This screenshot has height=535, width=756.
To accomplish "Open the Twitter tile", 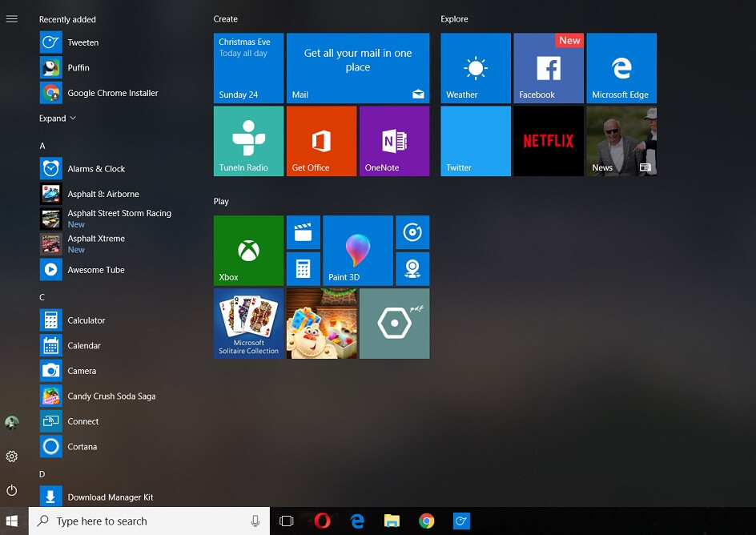I will [476, 141].
